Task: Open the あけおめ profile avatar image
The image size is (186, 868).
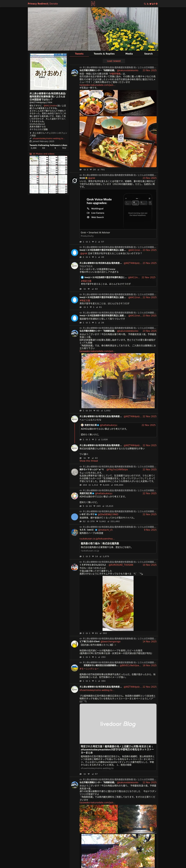Action: pos(48,72)
